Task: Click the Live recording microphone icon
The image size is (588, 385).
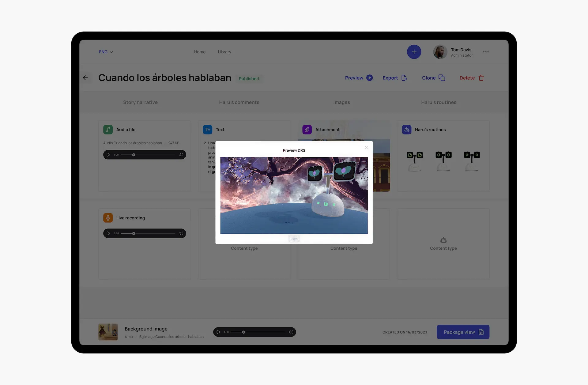Action: [108, 218]
